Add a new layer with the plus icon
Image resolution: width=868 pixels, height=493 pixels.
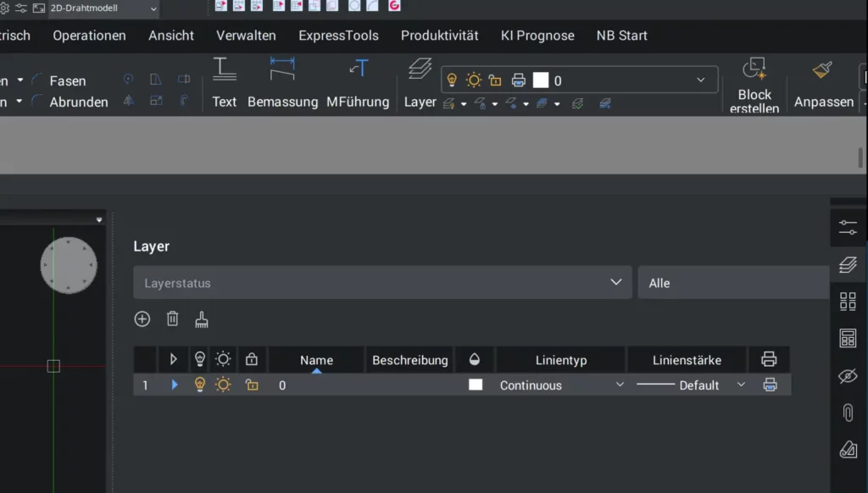(x=142, y=319)
